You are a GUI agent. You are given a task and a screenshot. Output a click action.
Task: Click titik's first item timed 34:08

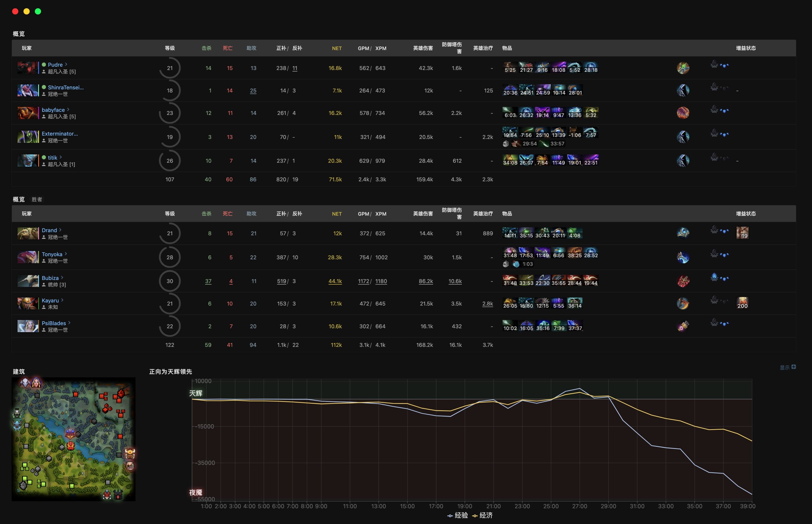pos(510,160)
